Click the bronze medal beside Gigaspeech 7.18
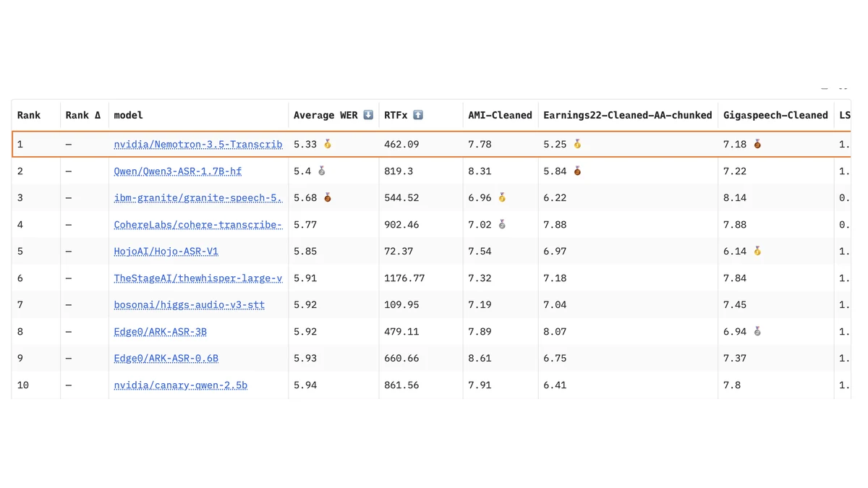 (757, 144)
